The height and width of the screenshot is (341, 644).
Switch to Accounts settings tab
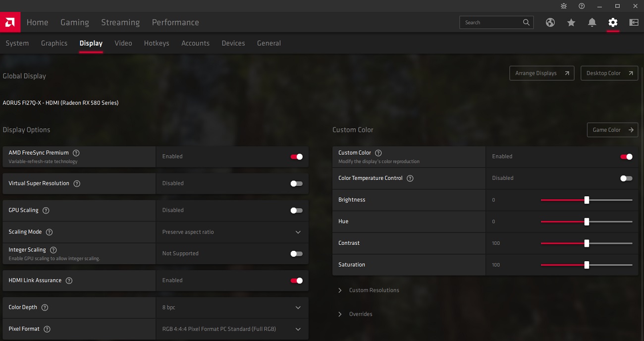(x=195, y=43)
